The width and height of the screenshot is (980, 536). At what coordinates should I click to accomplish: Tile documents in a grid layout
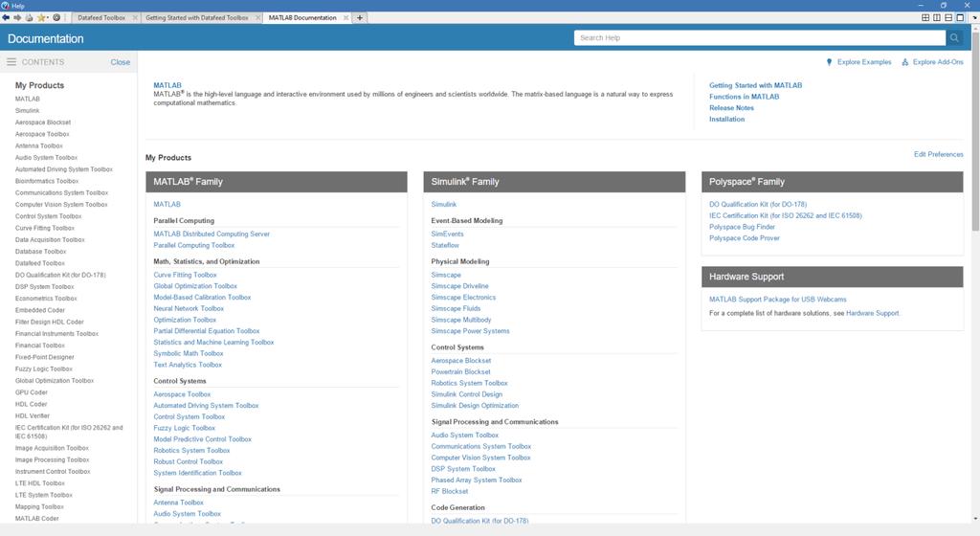[925, 17]
